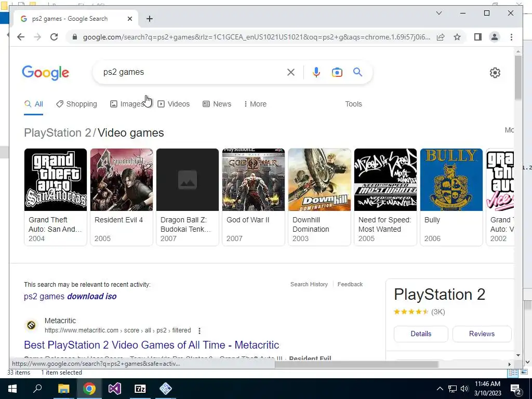This screenshot has height=399, width=532.
Task: Open search Tools options
Action: [353, 104]
